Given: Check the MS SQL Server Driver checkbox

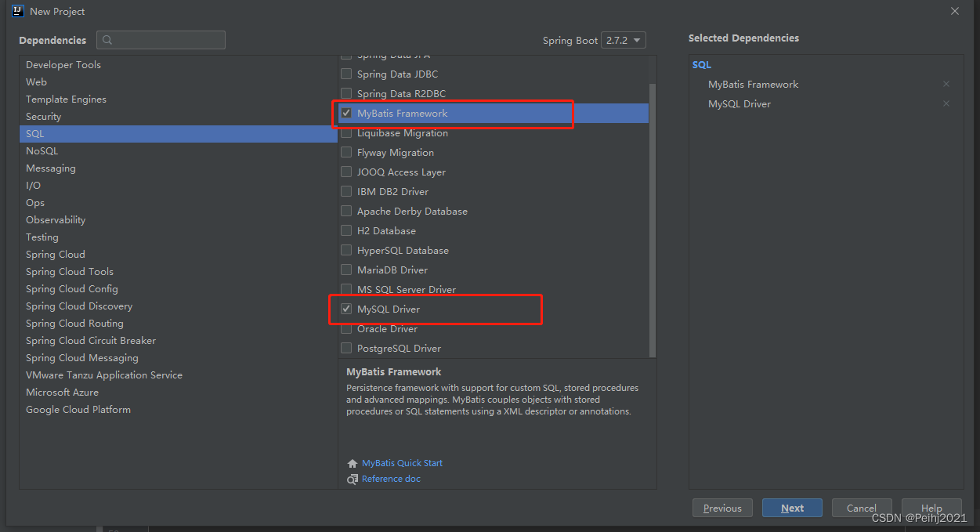Looking at the screenshot, I should (346, 289).
